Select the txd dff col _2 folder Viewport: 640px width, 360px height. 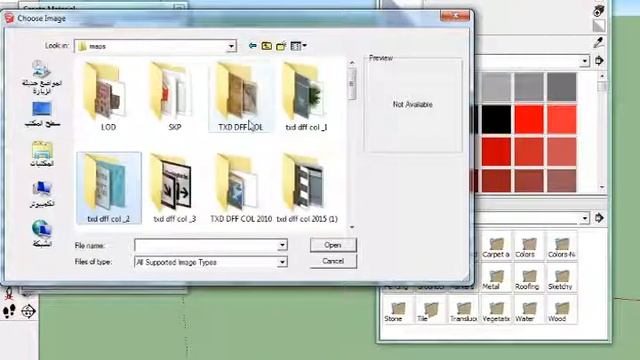point(109,188)
